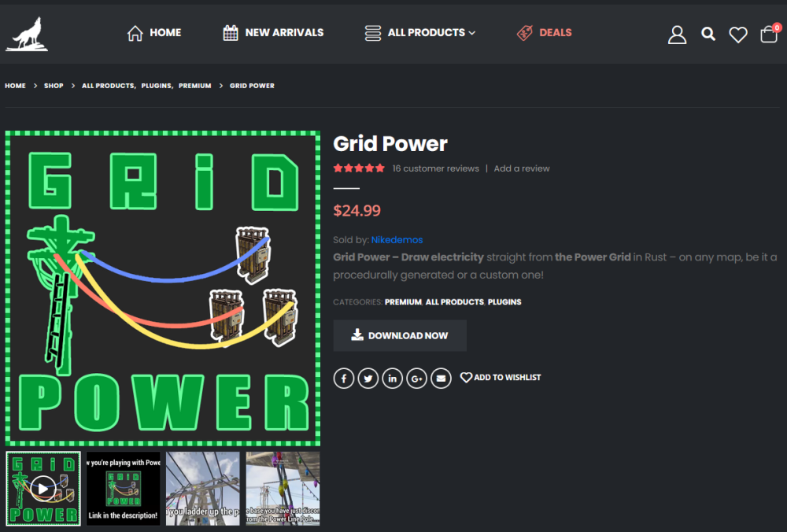The width and height of the screenshot is (787, 532).
Task: Click the 16 customer reviews link
Action: (x=435, y=168)
